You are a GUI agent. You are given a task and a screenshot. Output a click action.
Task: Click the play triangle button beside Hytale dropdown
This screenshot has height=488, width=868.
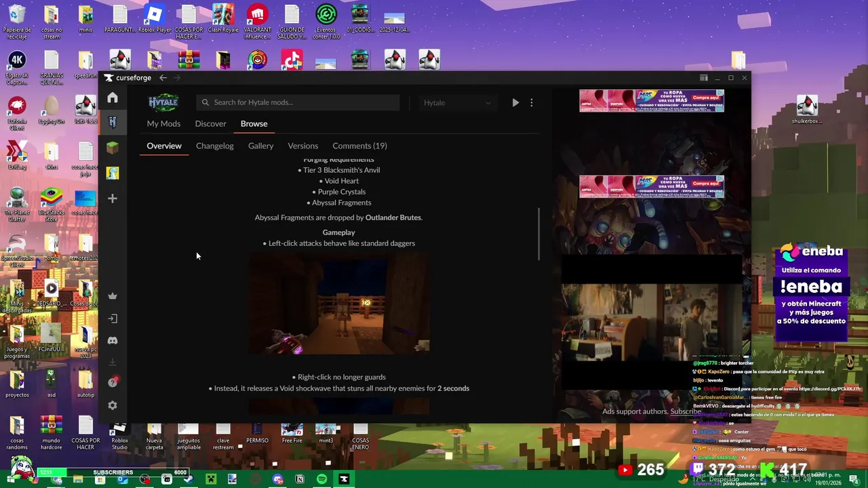(515, 102)
